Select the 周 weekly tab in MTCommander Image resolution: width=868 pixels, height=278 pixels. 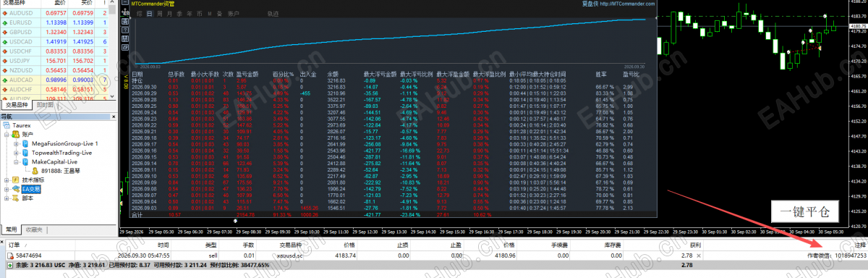coord(159,14)
